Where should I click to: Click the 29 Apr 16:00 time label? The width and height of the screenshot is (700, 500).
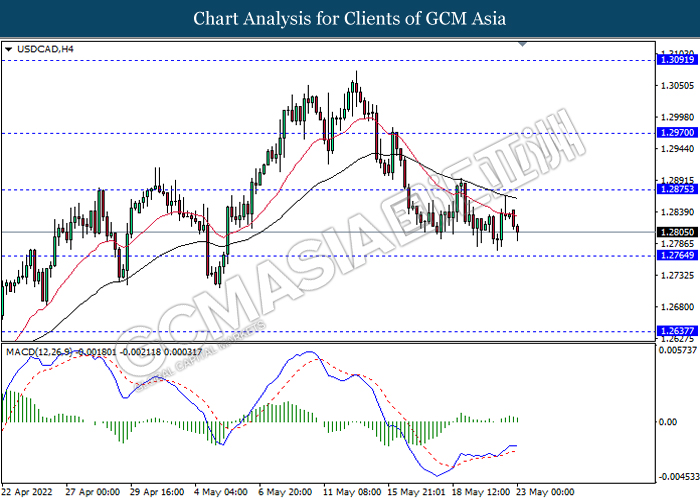[157, 492]
